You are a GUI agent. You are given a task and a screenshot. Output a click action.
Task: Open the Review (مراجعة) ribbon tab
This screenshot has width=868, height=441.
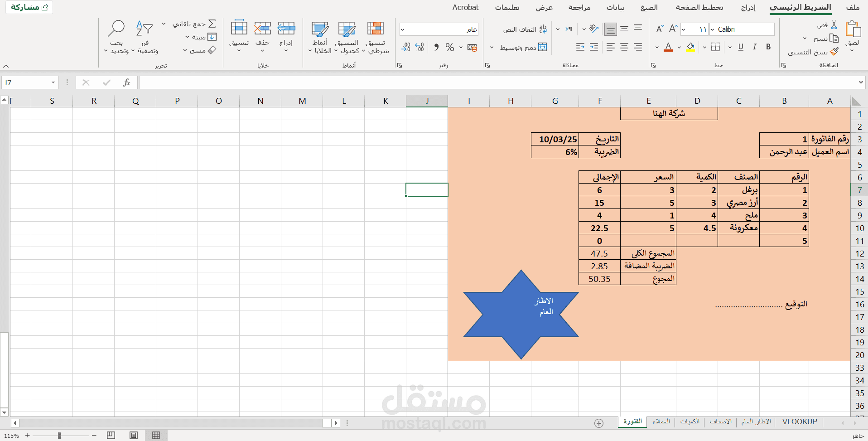click(x=579, y=7)
